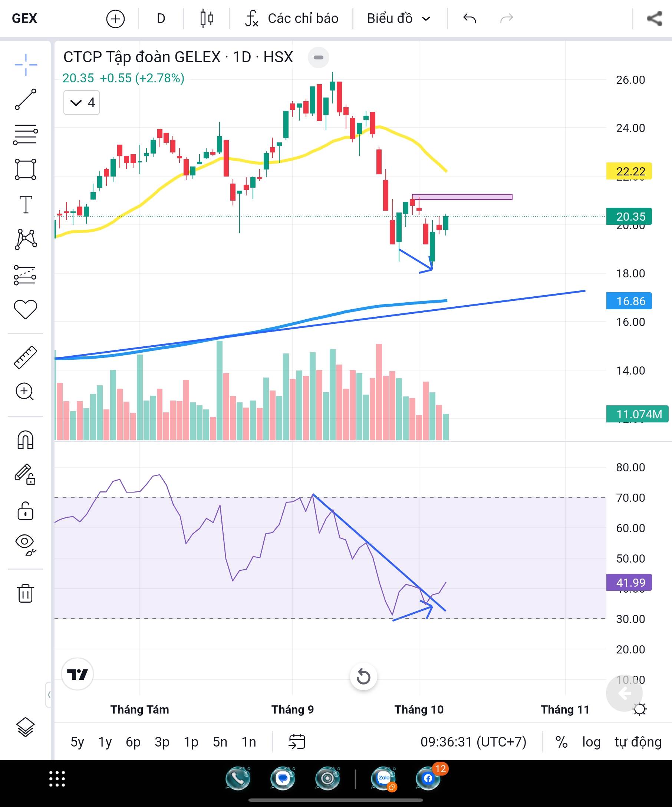672x807 pixels.
Task: Open the forecast projection tool
Action: pos(25,275)
